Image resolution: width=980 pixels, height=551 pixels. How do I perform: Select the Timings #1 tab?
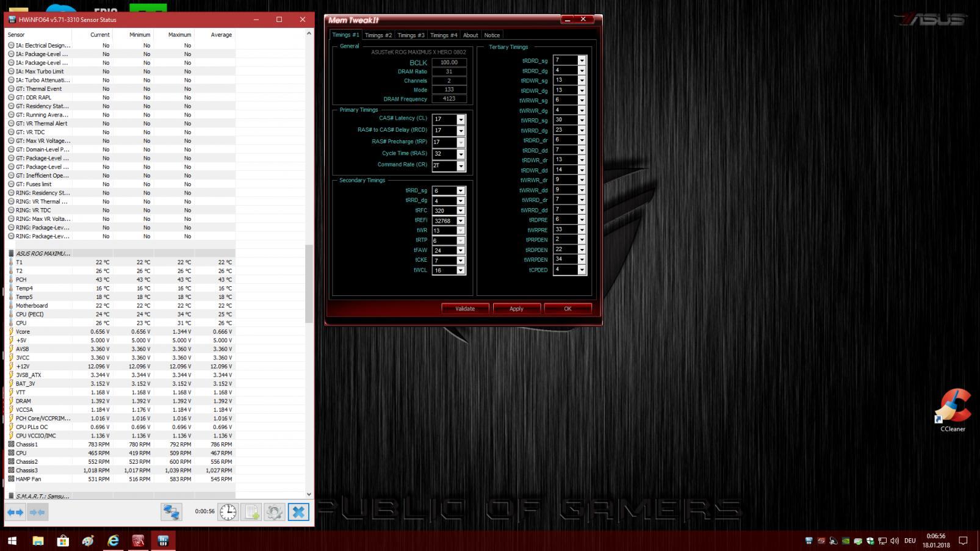tap(345, 35)
